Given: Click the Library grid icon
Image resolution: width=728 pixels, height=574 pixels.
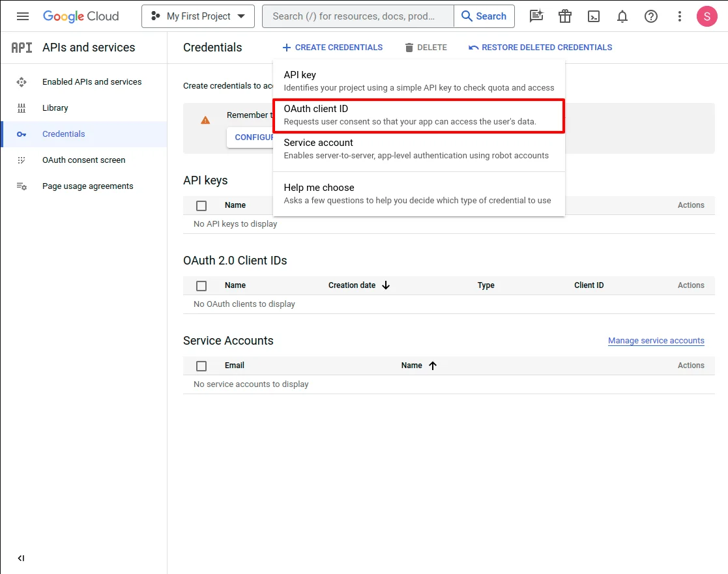Looking at the screenshot, I should point(22,108).
